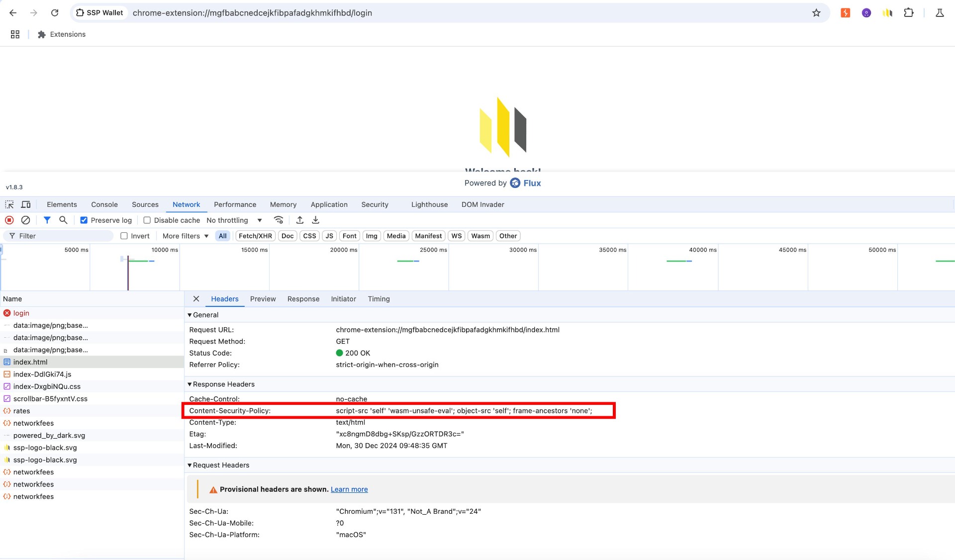
Task: Filter requests by Wasm type
Action: click(x=480, y=236)
